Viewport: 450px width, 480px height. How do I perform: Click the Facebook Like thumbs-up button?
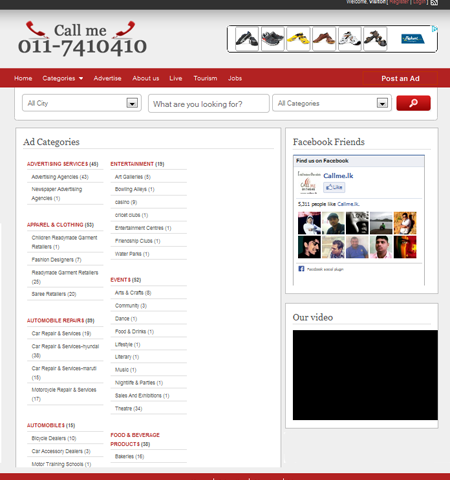pos(334,187)
